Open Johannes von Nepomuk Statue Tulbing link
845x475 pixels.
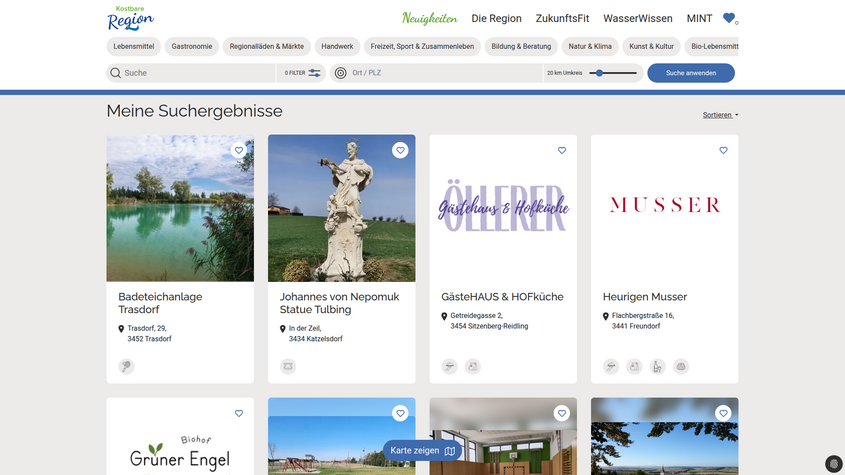(x=340, y=303)
